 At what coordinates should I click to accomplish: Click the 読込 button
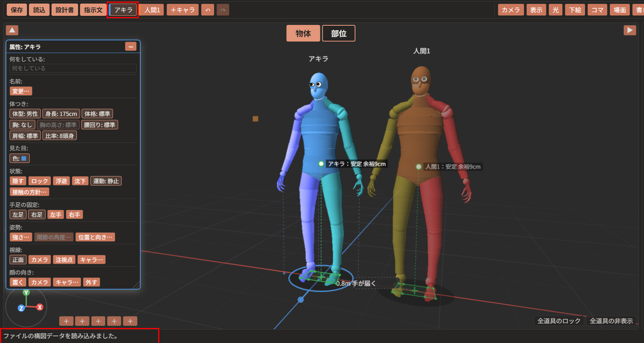click(39, 9)
